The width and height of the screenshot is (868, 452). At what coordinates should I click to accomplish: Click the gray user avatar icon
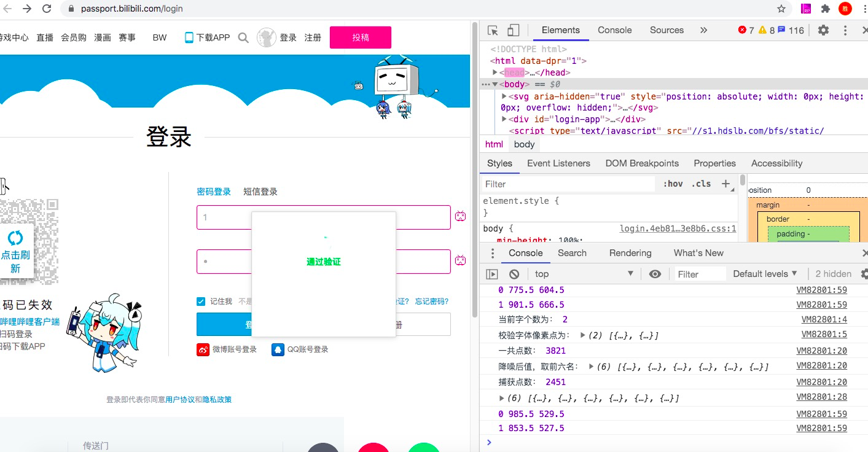[x=267, y=37]
